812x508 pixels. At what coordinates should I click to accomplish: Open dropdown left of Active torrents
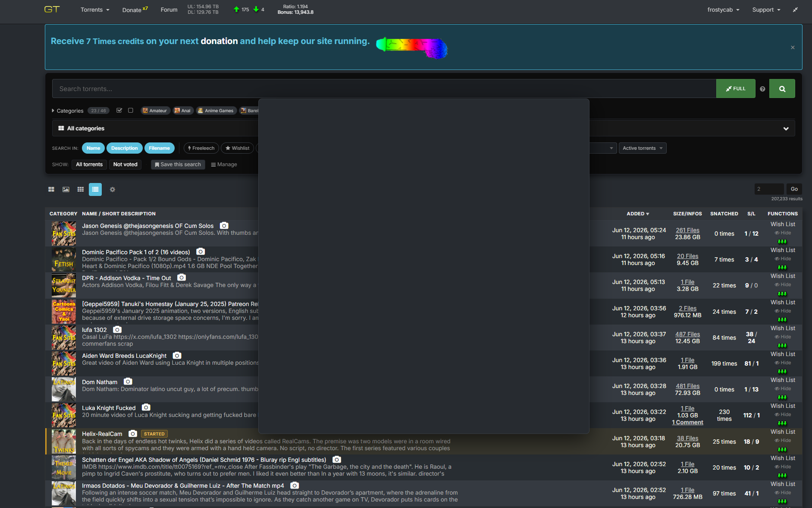tap(603, 148)
